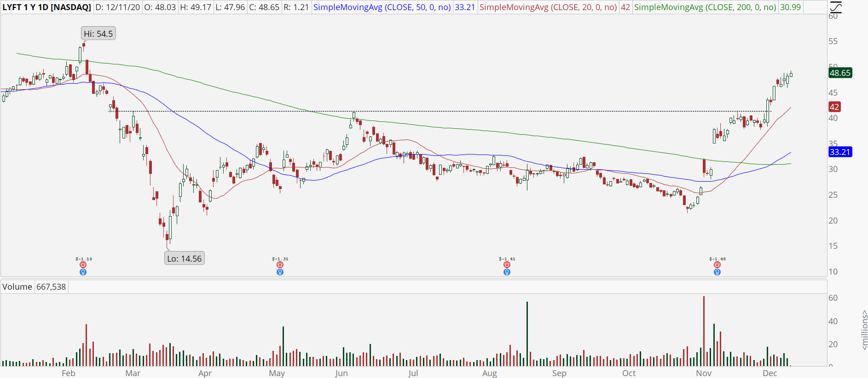Click the Apr label on the time axis
The width and height of the screenshot is (868, 378).
[x=205, y=373]
